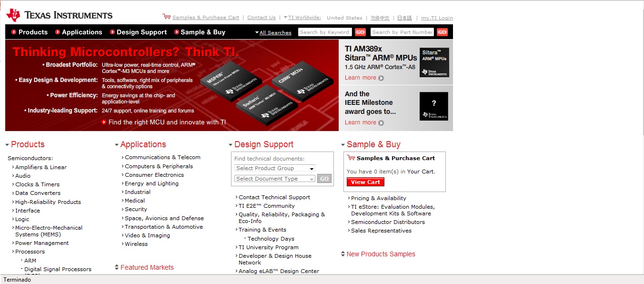Collapse the Sample & Buy section heading
Screen dimensions: 644x284
(x=371, y=144)
